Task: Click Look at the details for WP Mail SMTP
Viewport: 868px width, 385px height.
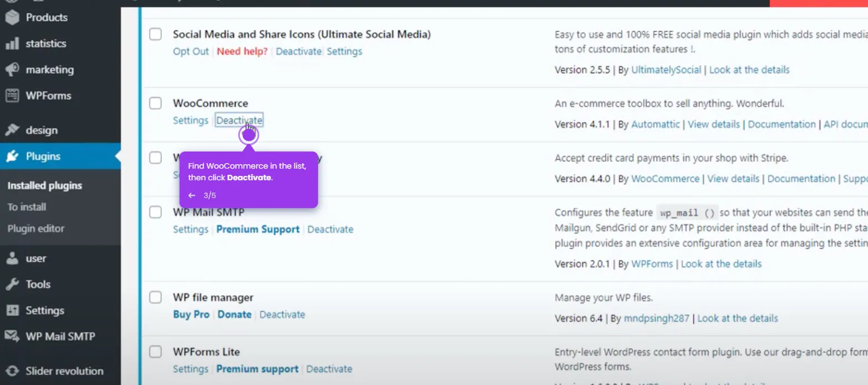Action: (721, 264)
